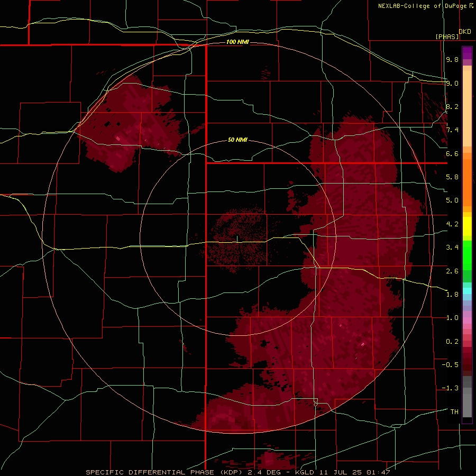
Task: Click the 0.2 value on color scale
Action: (452, 342)
